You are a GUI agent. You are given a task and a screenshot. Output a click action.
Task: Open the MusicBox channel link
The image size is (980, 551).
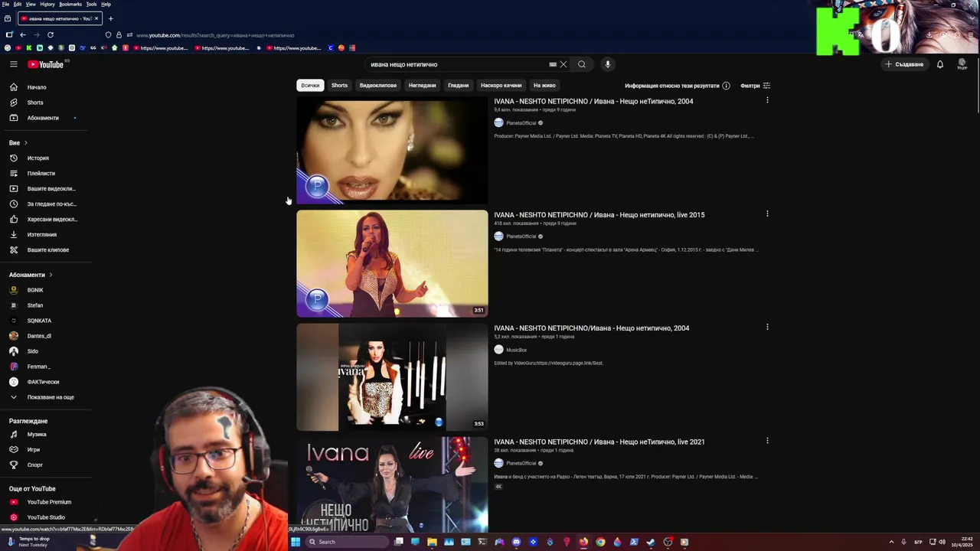click(x=516, y=350)
